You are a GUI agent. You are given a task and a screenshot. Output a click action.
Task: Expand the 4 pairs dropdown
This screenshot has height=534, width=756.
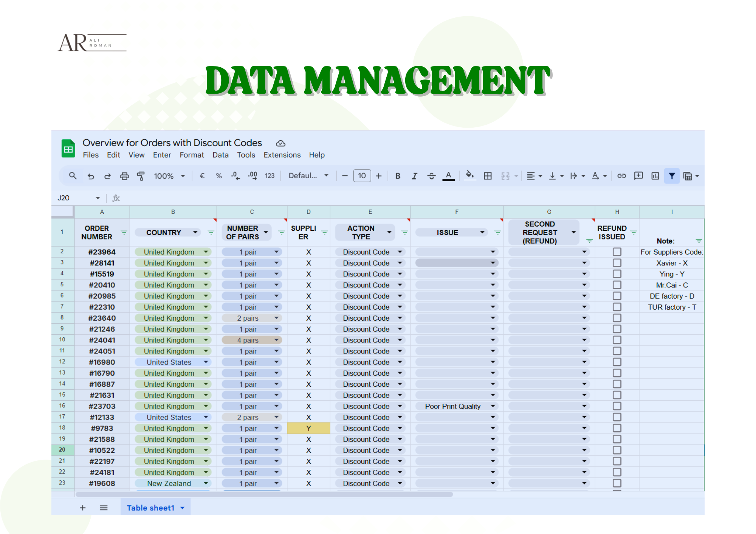click(276, 340)
